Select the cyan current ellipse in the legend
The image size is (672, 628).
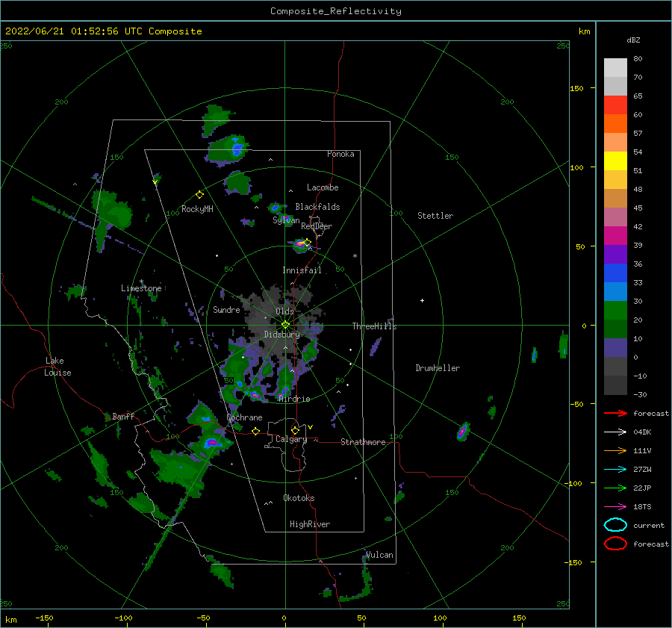tap(615, 525)
